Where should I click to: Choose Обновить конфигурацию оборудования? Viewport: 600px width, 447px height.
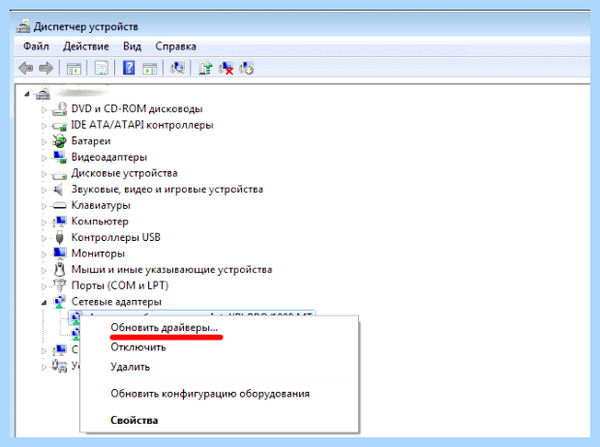tap(210, 394)
